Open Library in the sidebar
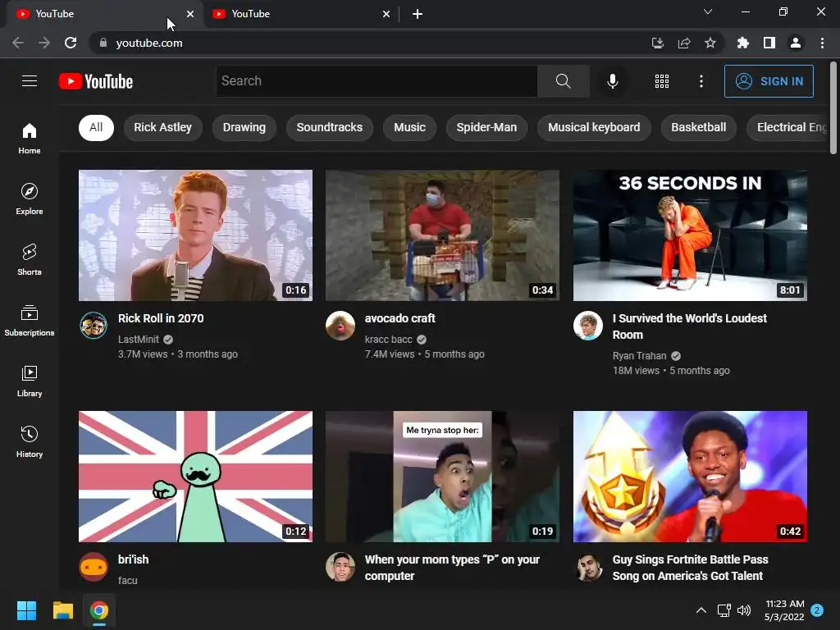 click(30, 381)
